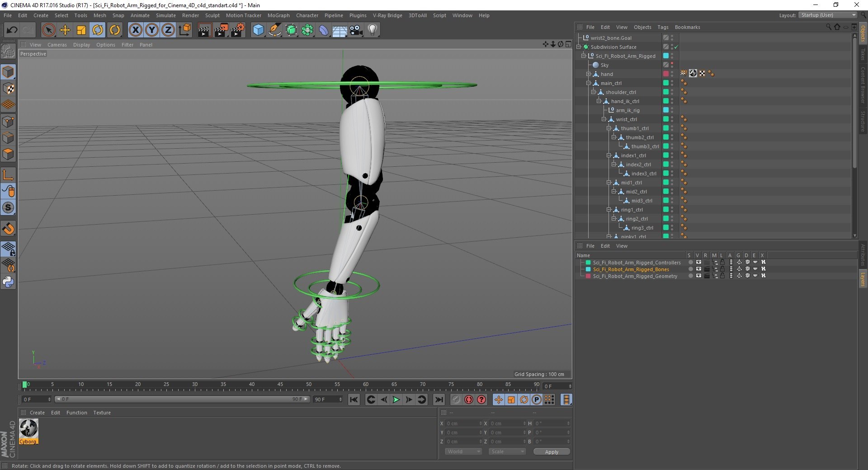Viewport: 868px width, 470px height.
Task: Collapse thumb1_ctrl tree node
Action: pyautogui.click(x=609, y=128)
